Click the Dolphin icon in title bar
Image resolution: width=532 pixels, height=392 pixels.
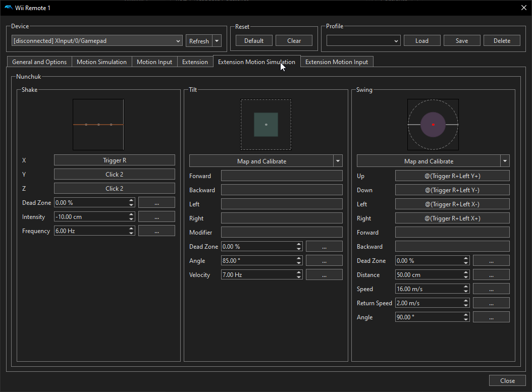pos(9,8)
